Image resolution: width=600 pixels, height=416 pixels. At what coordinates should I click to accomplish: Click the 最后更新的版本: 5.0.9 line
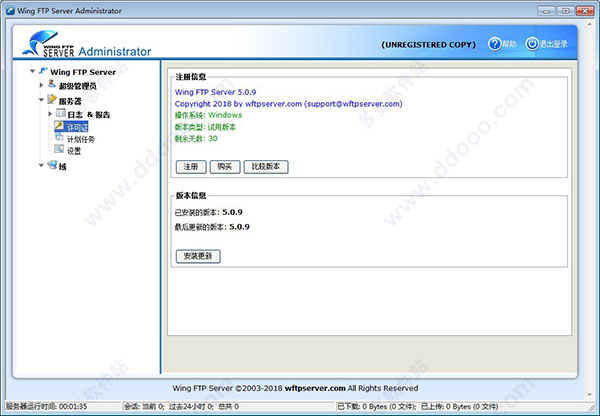pos(212,227)
